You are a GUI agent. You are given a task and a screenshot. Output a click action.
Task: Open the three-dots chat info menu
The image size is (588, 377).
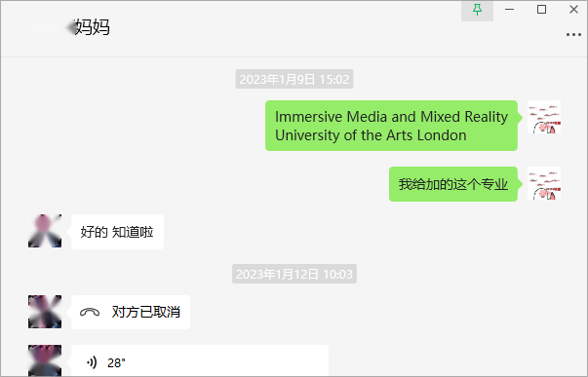(x=573, y=35)
